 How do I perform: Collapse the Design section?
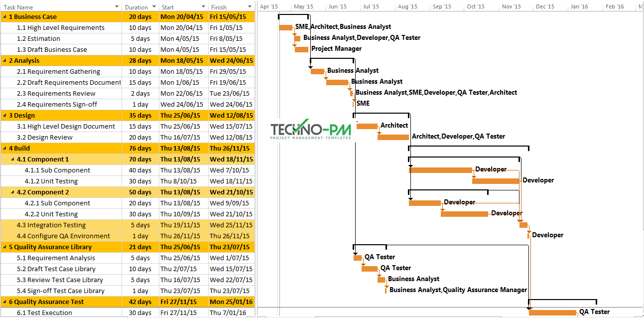point(4,115)
